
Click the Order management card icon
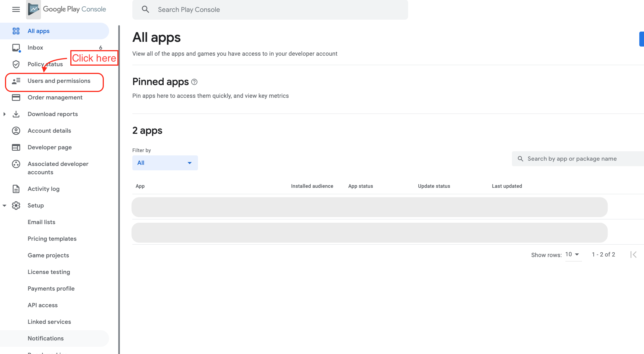(16, 98)
